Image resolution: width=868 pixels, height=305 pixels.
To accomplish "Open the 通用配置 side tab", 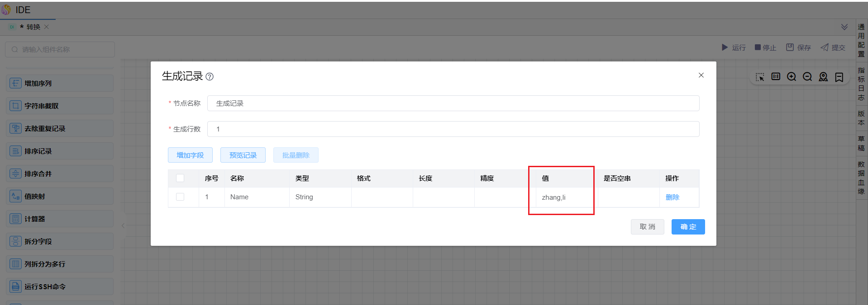I will point(861,40).
